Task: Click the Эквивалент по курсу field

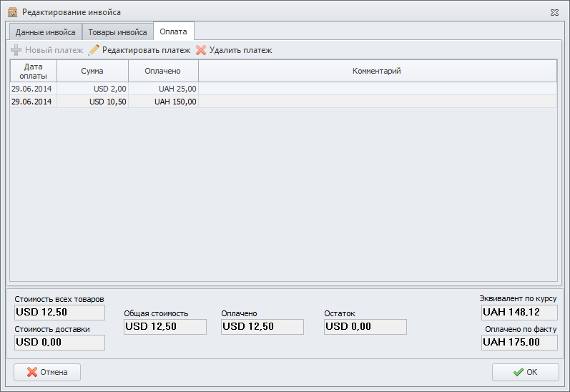Action: [x=519, y=313]
